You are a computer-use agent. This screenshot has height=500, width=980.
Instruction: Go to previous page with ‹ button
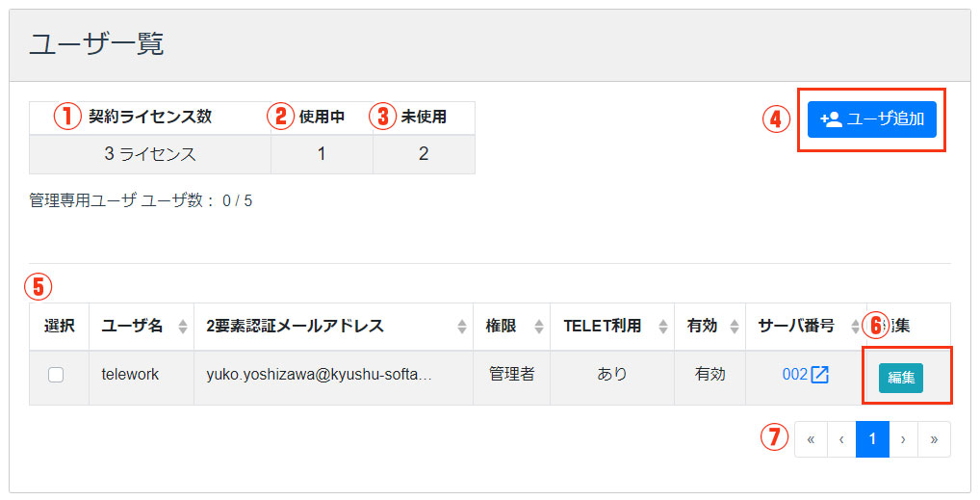841,439
